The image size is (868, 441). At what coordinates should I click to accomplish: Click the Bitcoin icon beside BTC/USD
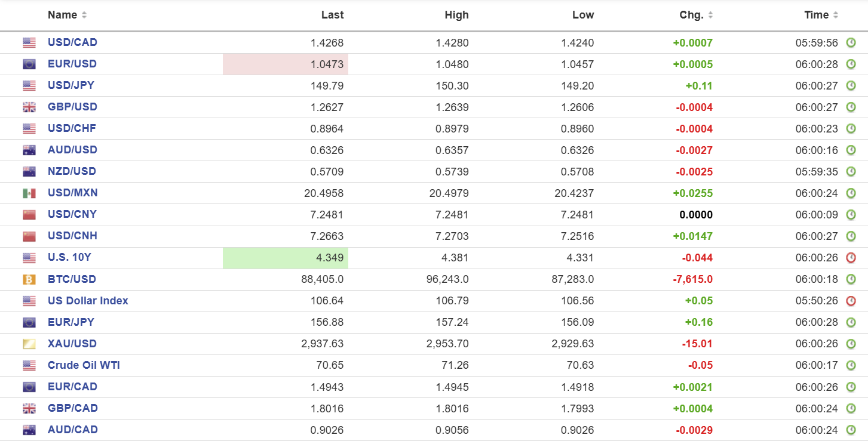coord(29,279)
